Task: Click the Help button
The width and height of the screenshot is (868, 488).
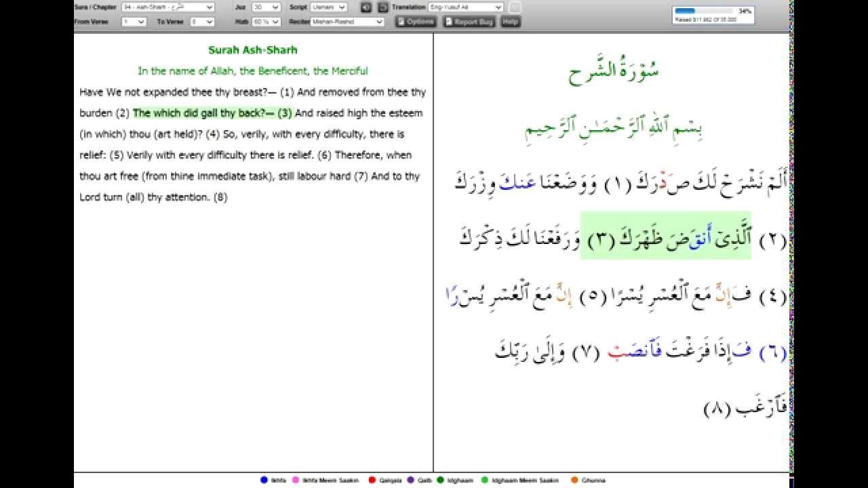Action: pyautogui.click(x=511, y=22)
